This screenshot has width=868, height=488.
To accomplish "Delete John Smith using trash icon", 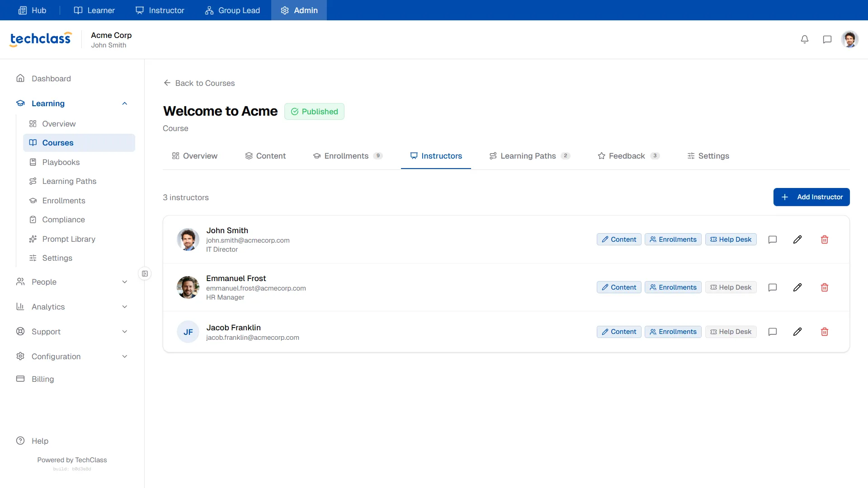I will 825,239.
